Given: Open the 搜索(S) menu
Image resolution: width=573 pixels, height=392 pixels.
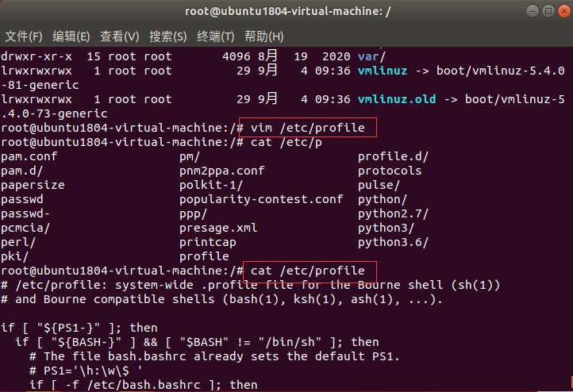Looking at the screenshot, I should [167, 37].
